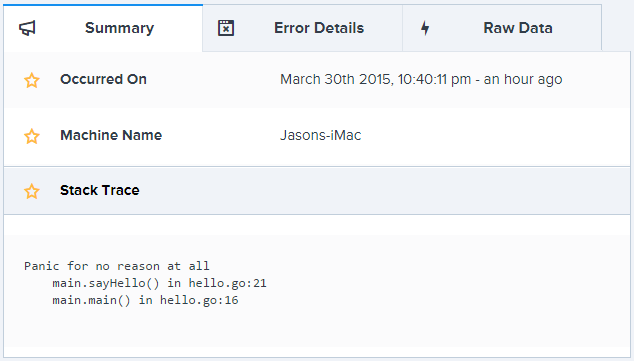Click the megaphone icon on Summary tab
This screenshot has width=634, height=361.
point(27,28)
